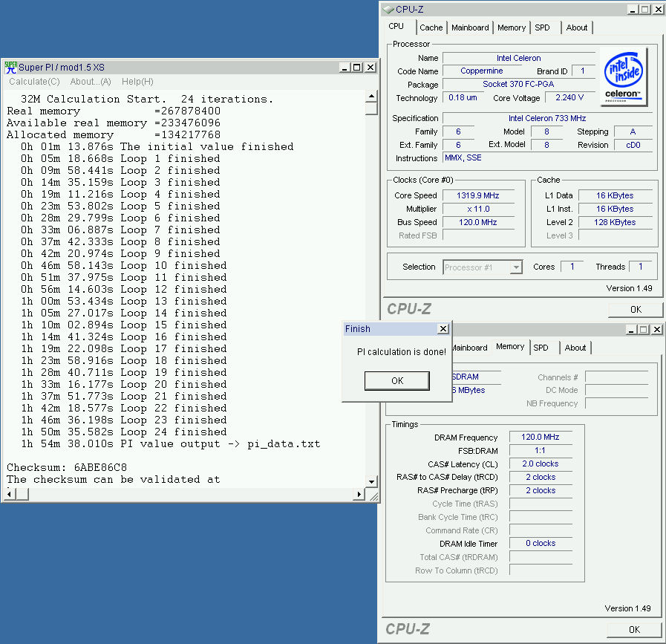Click the Super PI vertical scrollbar down arrow
Viewport: 666px width, 644px height.
[371, 482]
